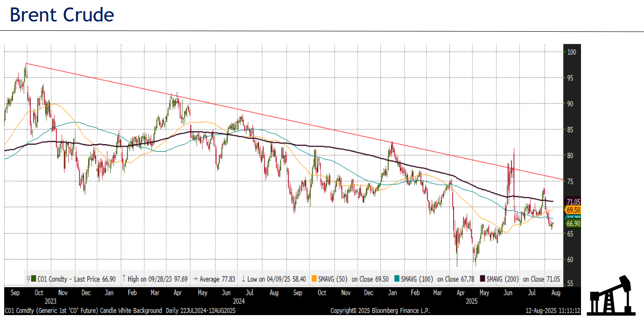Click the 2023 year label on time axis

click(x=50, y=302)
